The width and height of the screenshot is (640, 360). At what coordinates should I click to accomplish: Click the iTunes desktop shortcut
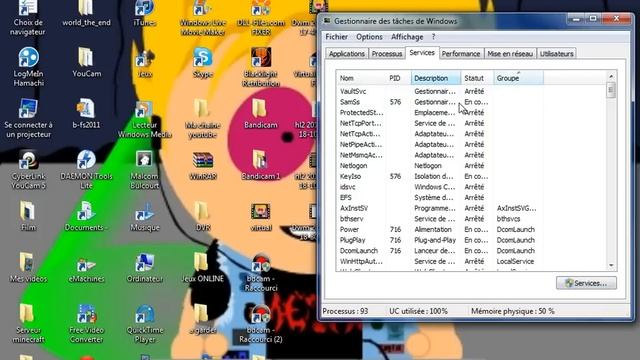[x=144, y=13]
